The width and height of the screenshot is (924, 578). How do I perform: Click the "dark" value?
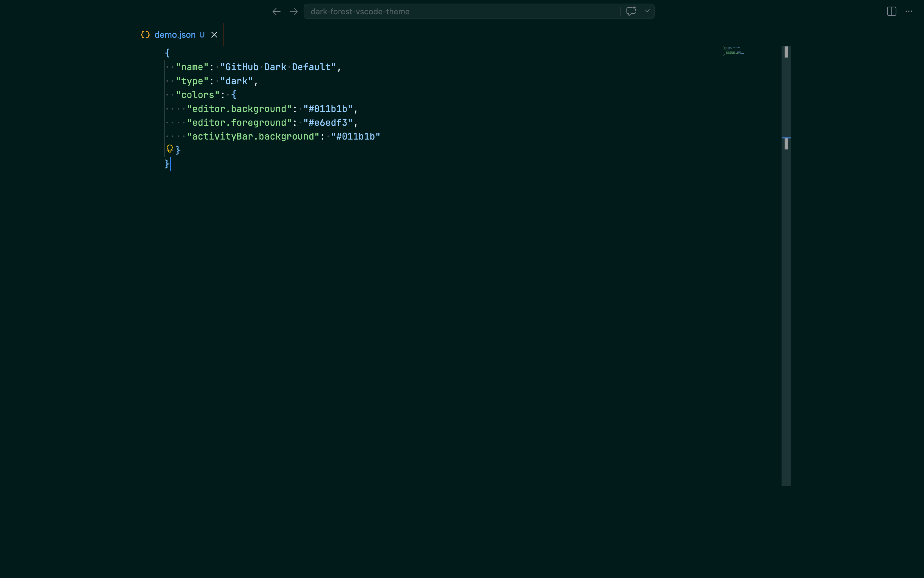[236, 81]
